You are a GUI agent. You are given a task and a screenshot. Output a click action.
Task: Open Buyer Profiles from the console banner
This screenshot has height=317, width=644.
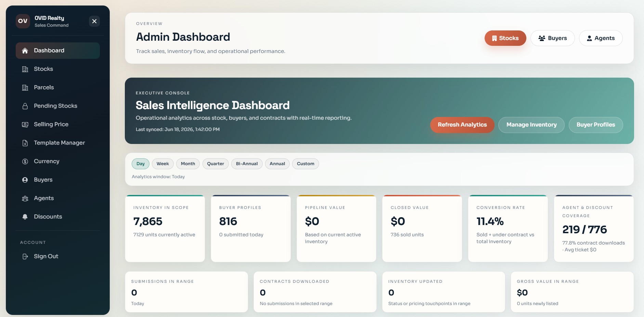point(596,125)
